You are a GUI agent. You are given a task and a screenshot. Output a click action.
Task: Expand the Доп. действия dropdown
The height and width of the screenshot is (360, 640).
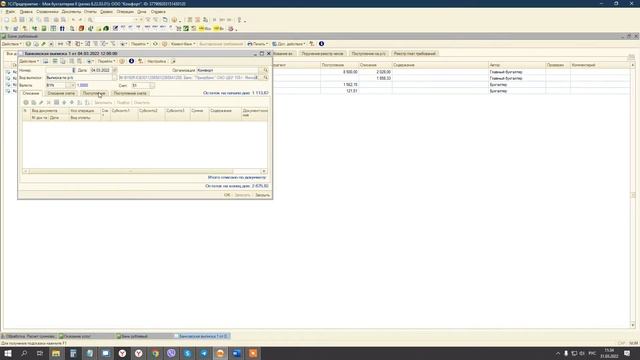289,44
